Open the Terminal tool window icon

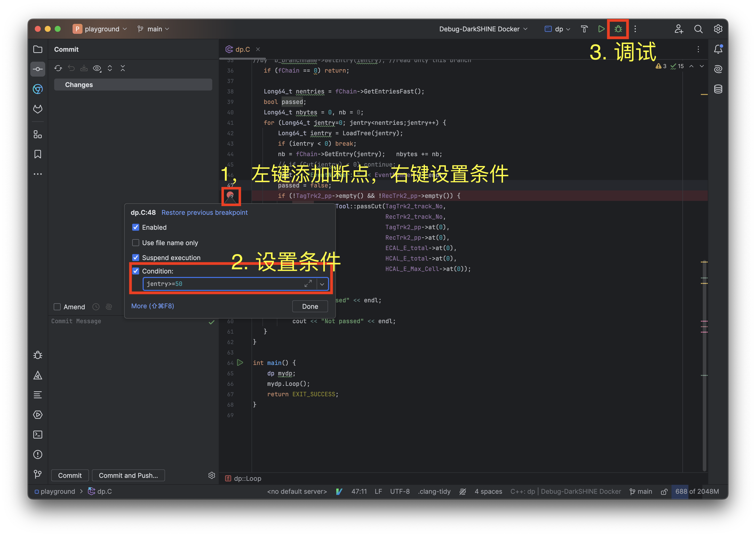pos(38,434)
